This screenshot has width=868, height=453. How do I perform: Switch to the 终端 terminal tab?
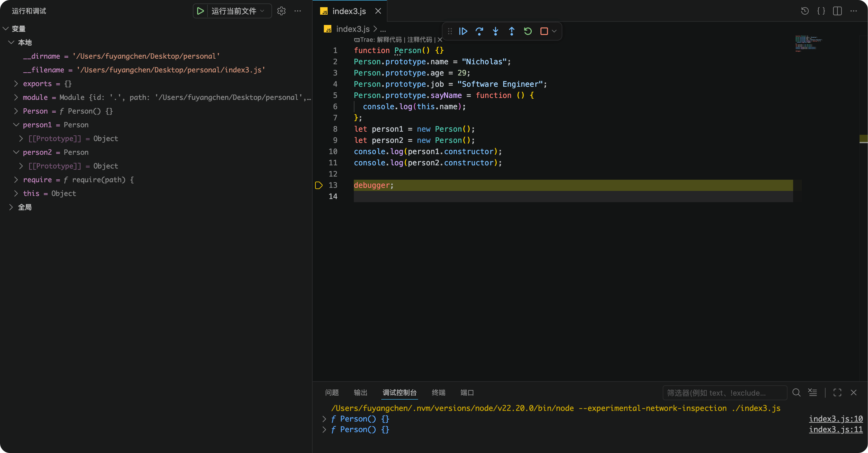[438, 393]
